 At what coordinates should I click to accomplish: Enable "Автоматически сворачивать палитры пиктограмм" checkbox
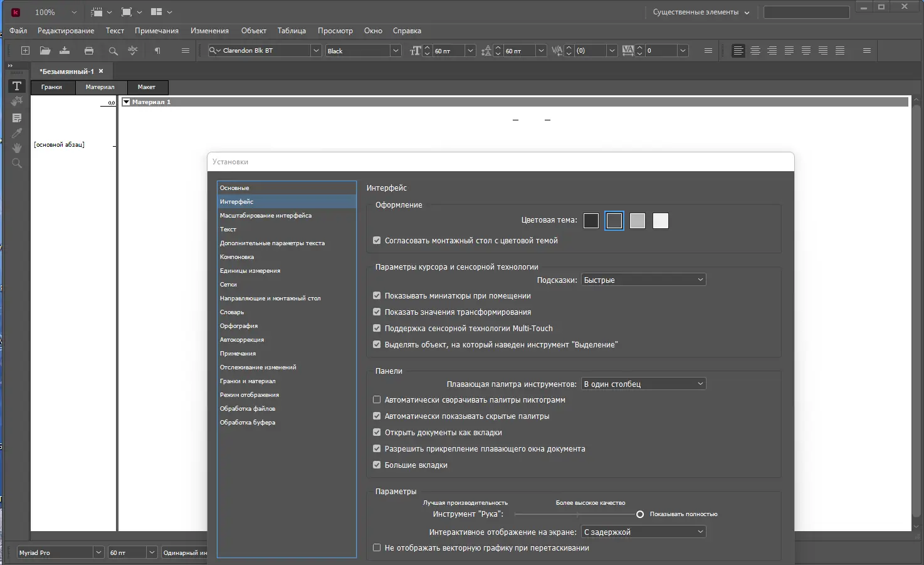(x=377, y=399)
